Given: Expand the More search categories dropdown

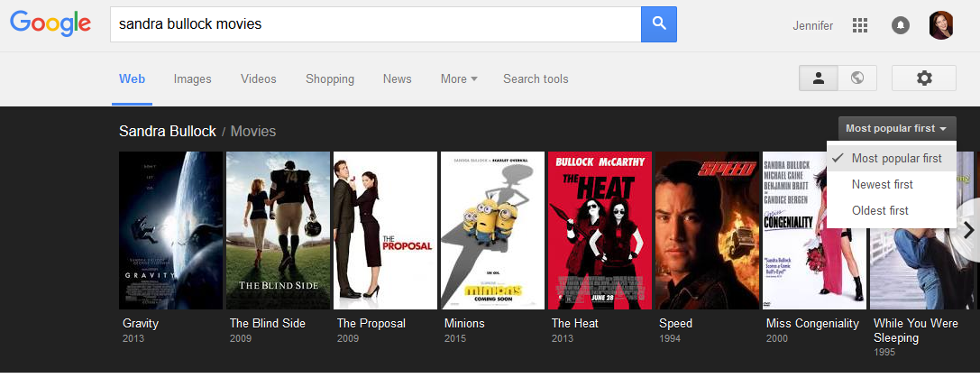Looking at the screenshot, I should (x=459, y=78).
